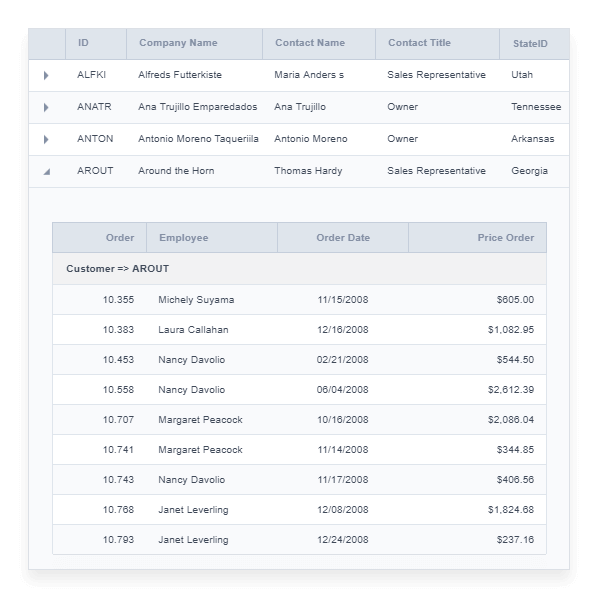Screen dimensions: 600x600
Task: Select order 10.453 cell
Action: [x=99, y=360]
